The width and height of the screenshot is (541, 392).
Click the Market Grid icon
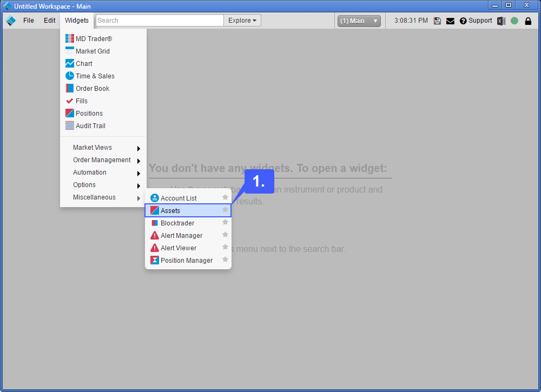pos(70,51)
